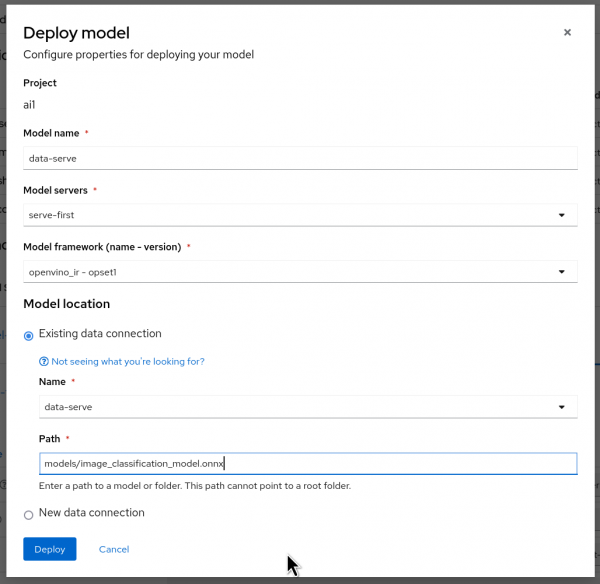Click Cancel to discard deployment
600x584 pixels.
click(x=114, y=549)
